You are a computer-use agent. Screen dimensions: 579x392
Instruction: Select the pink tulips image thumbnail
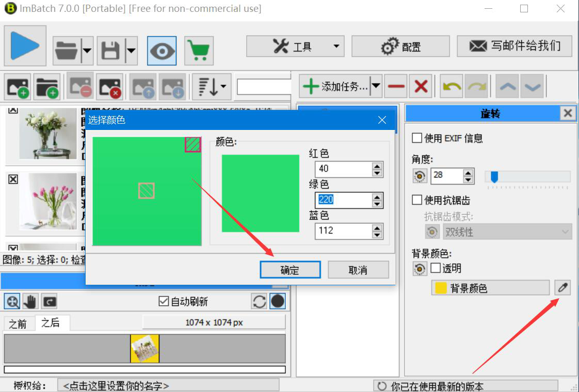point(47,202)
